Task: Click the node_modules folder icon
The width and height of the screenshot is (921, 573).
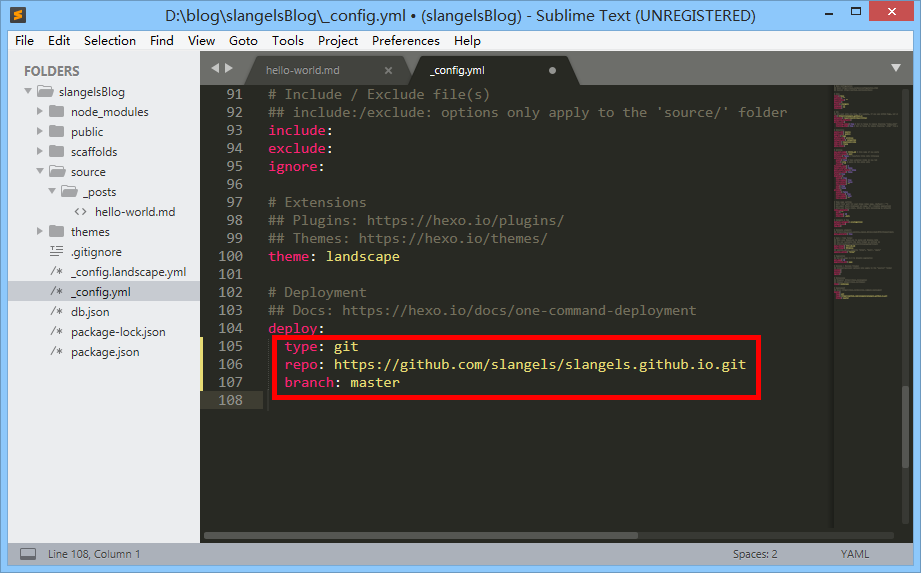Action: pyautogui.click(x=57, y=112)
